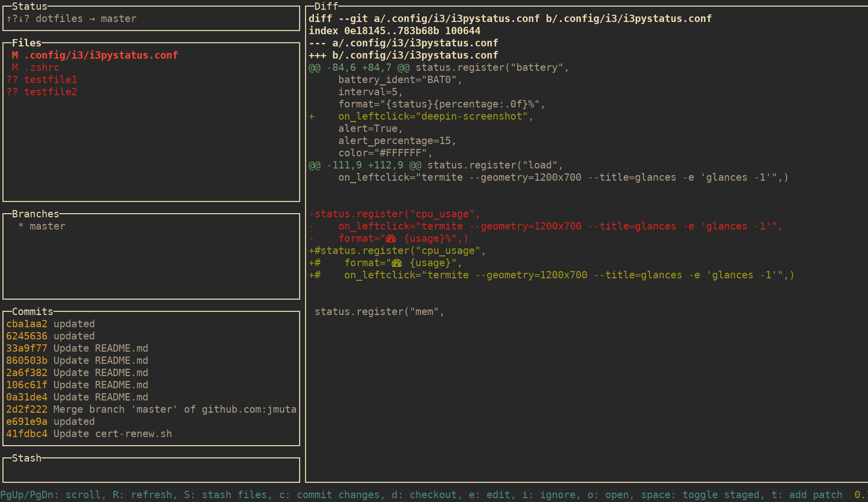Toggle the M staged marker beside .zshrc
The image size is (868, 502).
click(x=15, y=67)
